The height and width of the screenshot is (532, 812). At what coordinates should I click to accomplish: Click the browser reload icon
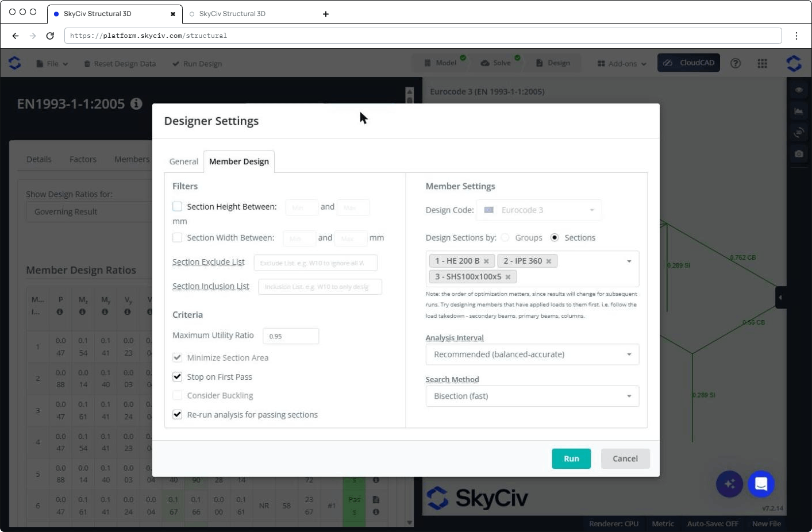click(x=50, y=36)
